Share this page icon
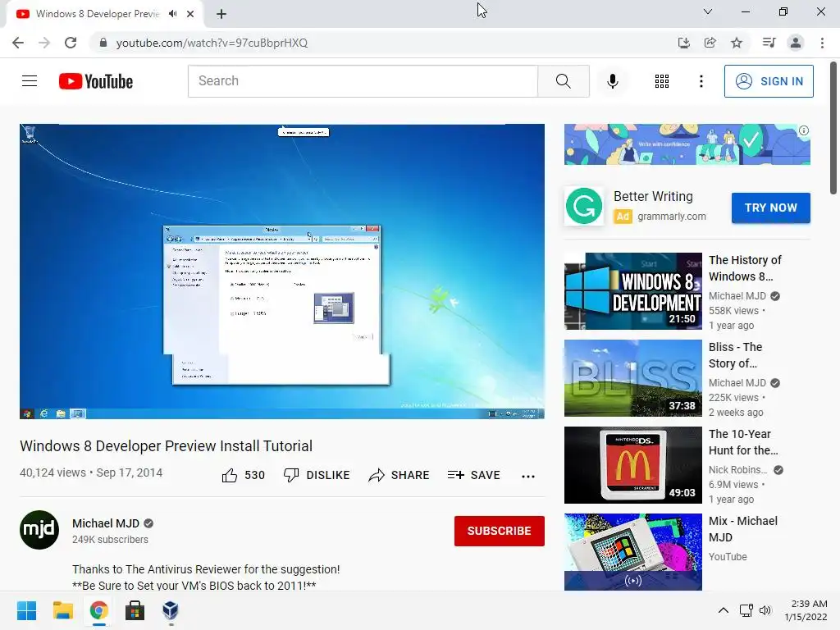840x630 pixels. 710,43
